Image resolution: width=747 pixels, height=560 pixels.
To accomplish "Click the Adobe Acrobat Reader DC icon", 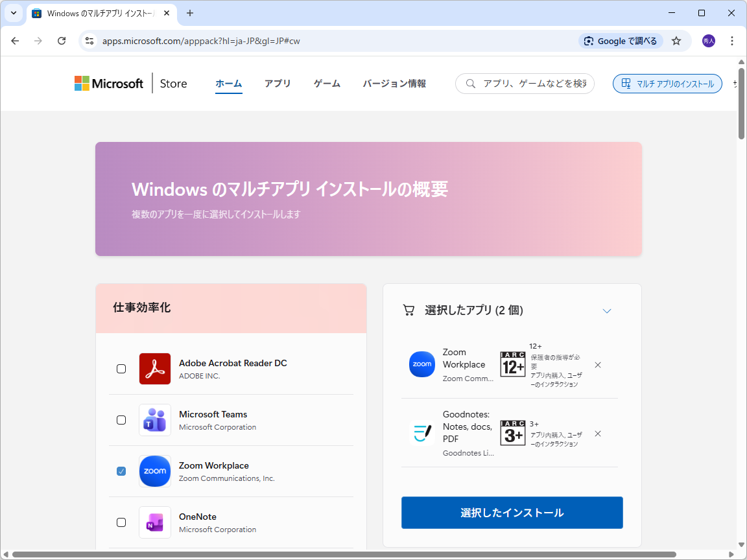I will (154, 368).
